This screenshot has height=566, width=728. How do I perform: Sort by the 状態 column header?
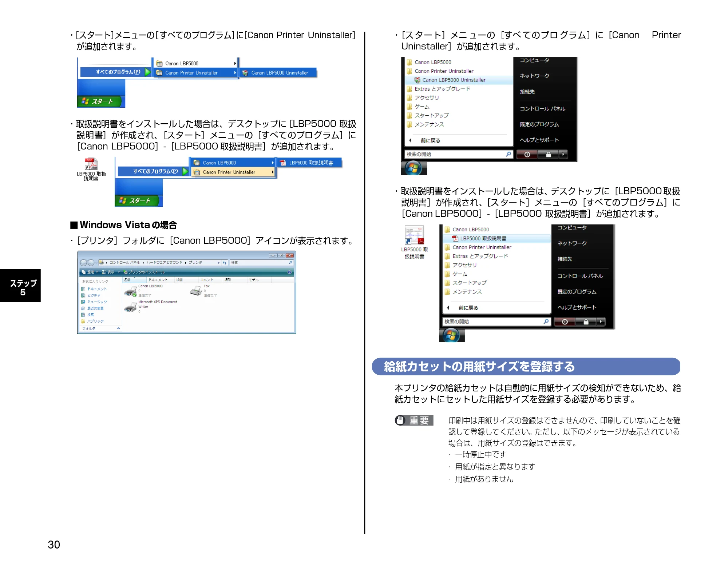pos(186,280)
